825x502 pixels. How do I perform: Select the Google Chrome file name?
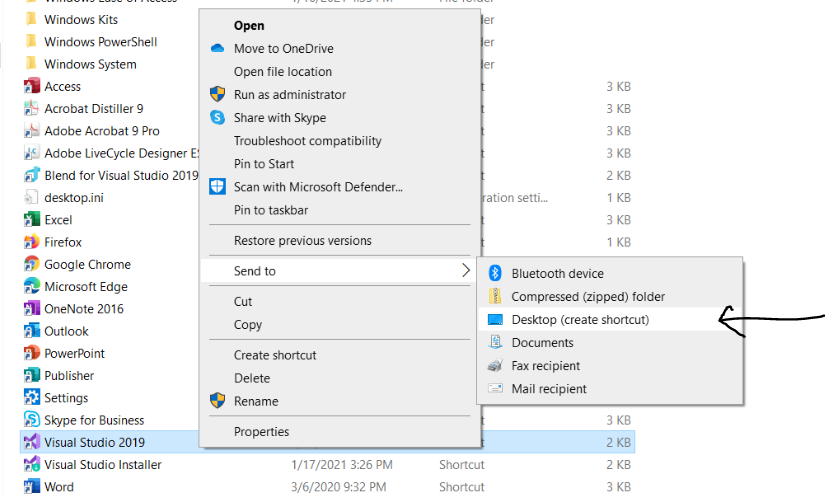87,265
